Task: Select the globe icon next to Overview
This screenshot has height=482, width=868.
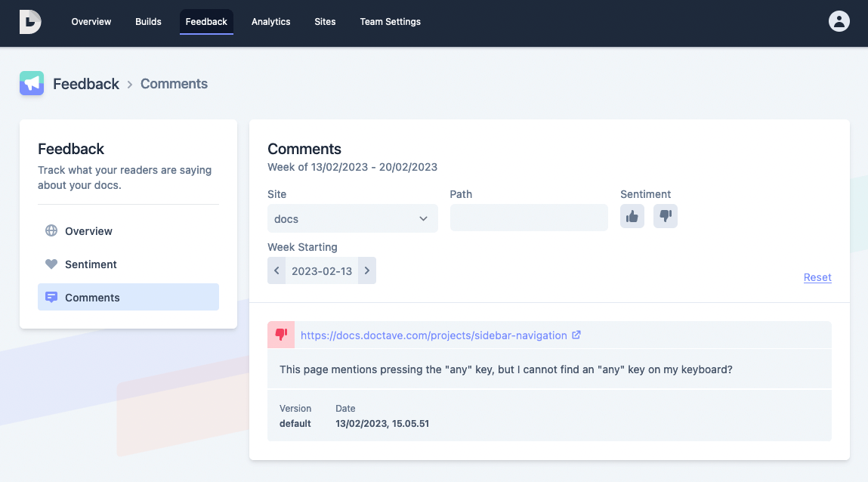Action: 51,230
